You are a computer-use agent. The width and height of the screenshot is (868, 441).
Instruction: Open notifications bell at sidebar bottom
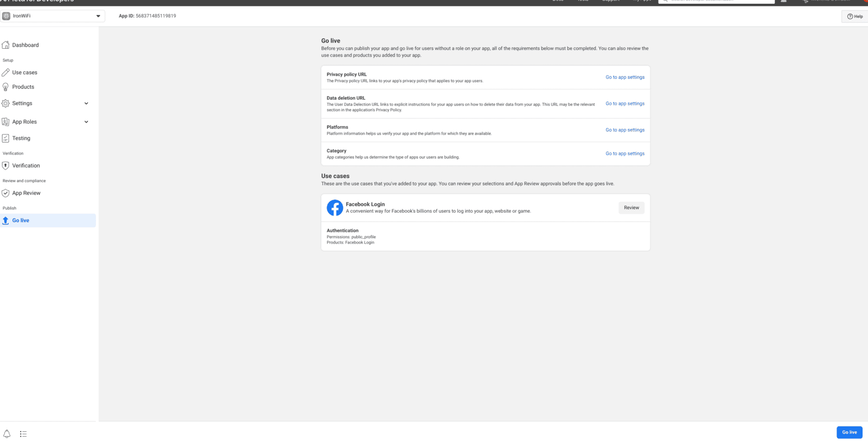pos(7,434)
